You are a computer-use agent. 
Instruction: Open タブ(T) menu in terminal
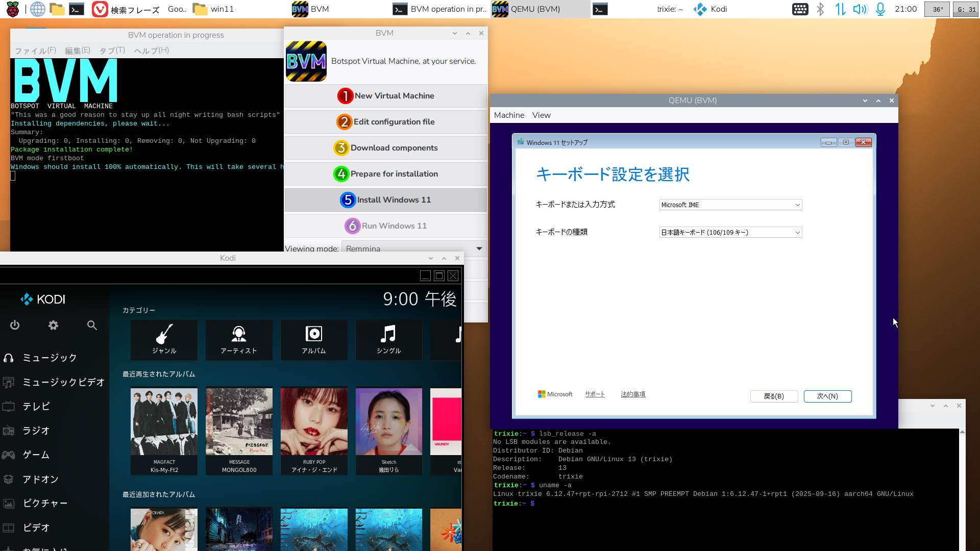click(x=112, y=51)
